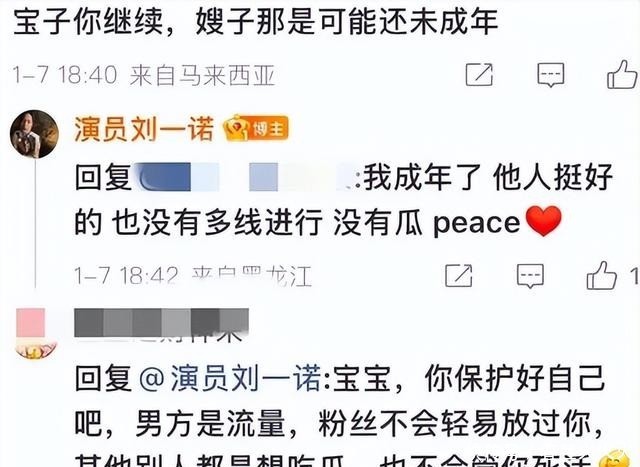Tap the 博主 crown badge icon
Viewport: 640px width, 467px height.
click(256, 128)
